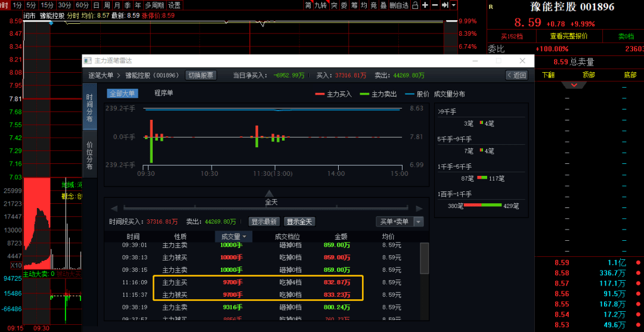
Task: Open the 设置 settings in chart toolbar
Action: [175, 5]
